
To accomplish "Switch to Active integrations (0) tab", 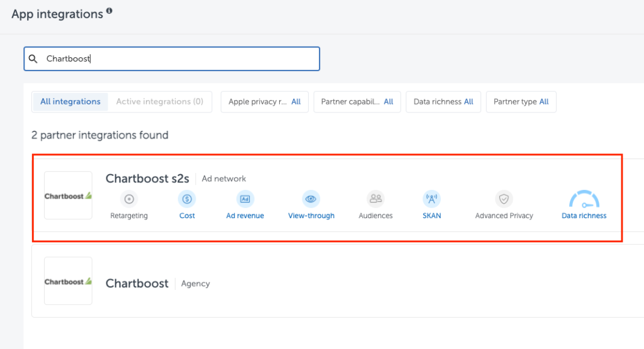I will pos(160,101).
